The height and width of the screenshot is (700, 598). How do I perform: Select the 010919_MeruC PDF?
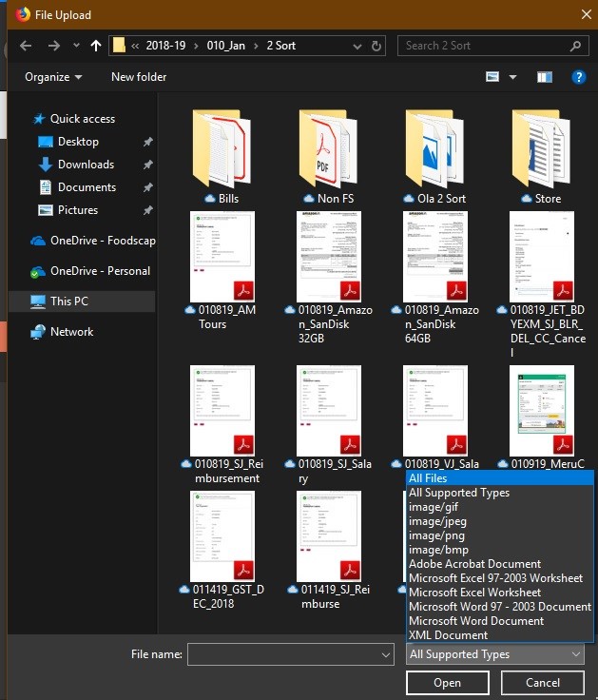click(x=541, y=418)
